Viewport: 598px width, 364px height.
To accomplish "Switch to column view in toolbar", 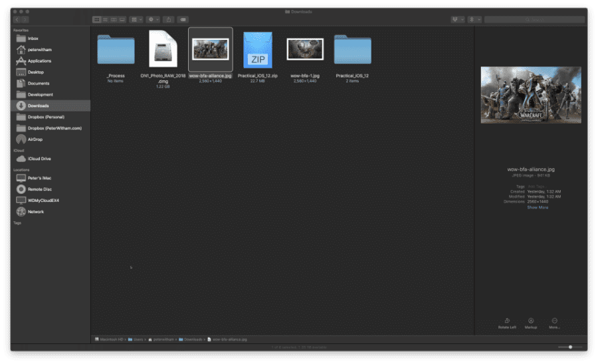I will click(x=114, y=19).
